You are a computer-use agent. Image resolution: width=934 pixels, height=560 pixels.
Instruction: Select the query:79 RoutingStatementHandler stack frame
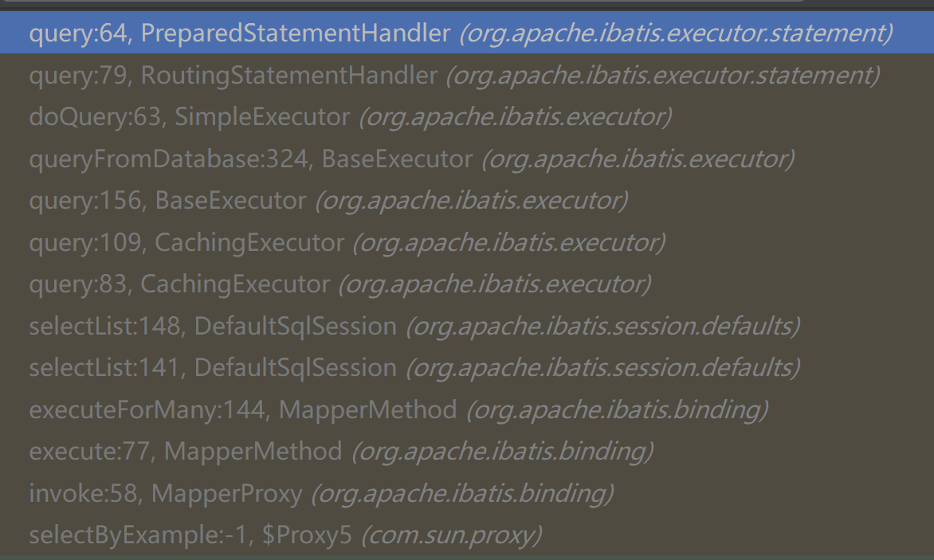click(x=233, y=76)
